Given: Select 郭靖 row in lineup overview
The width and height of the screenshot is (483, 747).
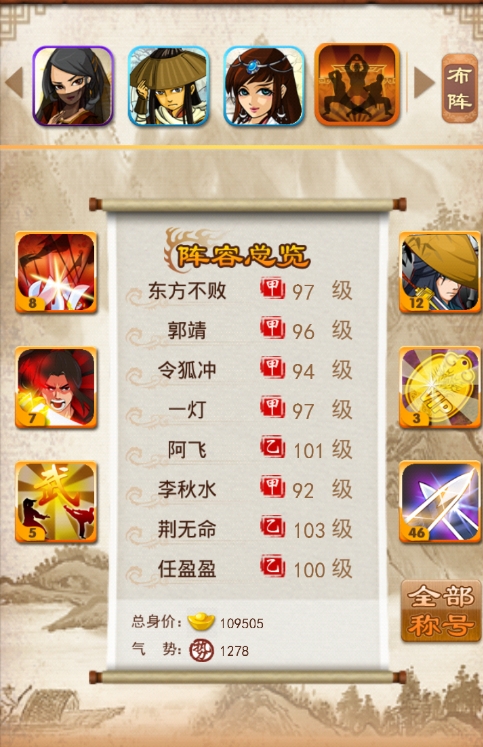Looking at the screenshot, I should (241, 330).
